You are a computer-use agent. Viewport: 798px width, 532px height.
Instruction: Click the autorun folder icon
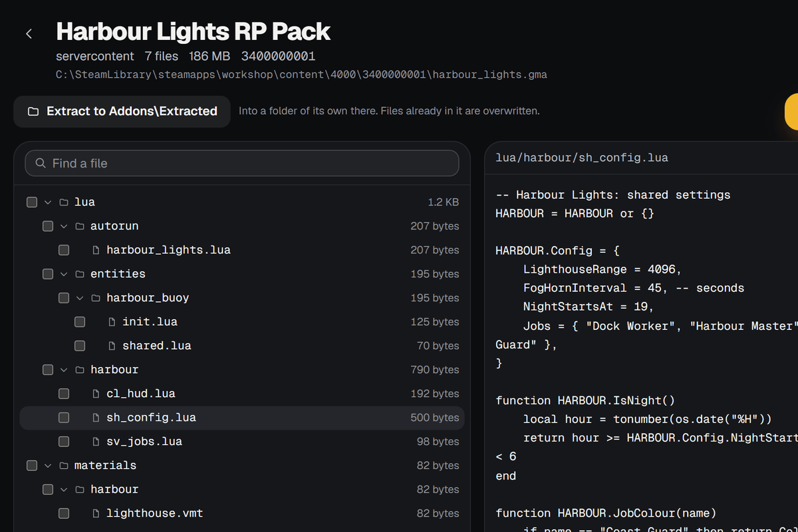point(80,226)
